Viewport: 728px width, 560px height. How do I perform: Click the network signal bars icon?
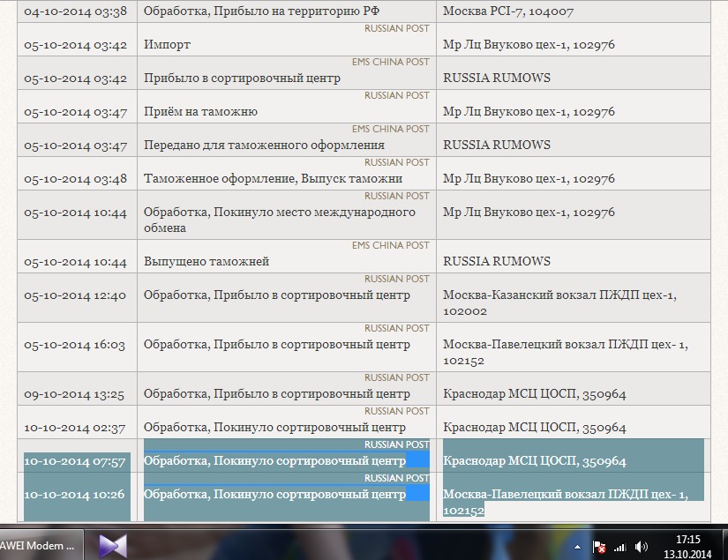coord(620,547)
